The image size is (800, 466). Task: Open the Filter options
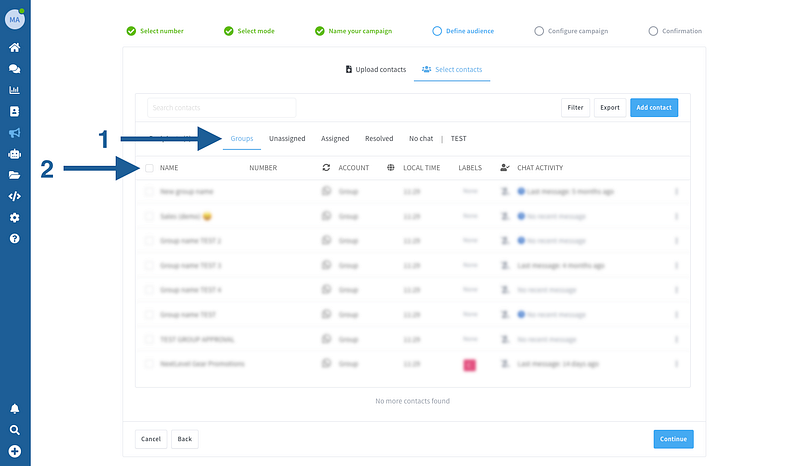[575, 107]
